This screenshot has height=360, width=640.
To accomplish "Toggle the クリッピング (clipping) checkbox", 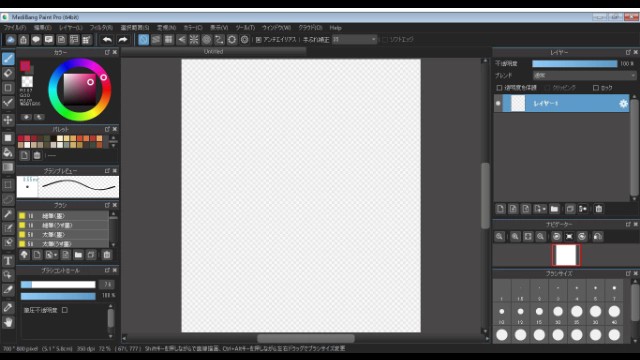I will coord(547,88).
